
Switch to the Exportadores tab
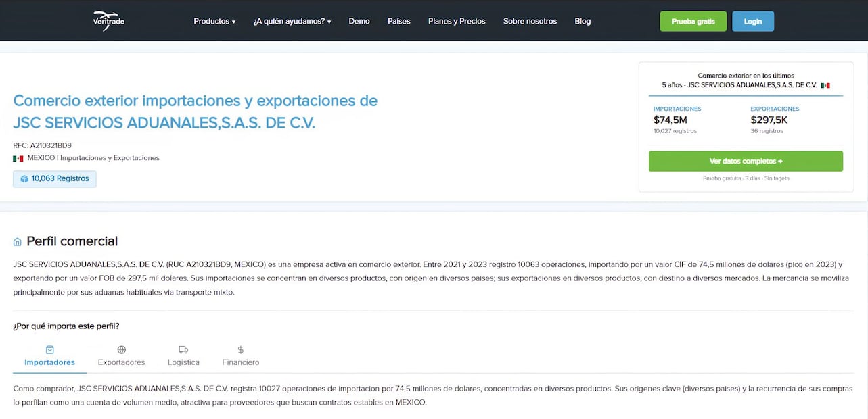(122, 357)
